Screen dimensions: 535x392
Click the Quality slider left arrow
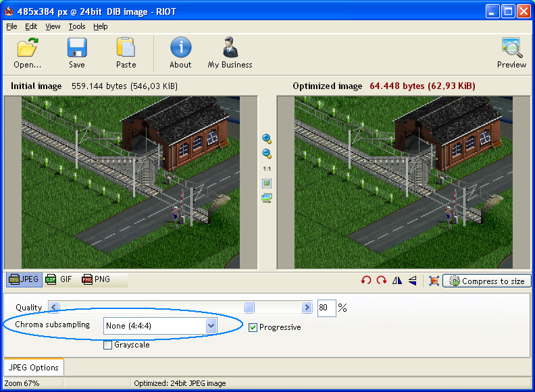click(54, 308)
